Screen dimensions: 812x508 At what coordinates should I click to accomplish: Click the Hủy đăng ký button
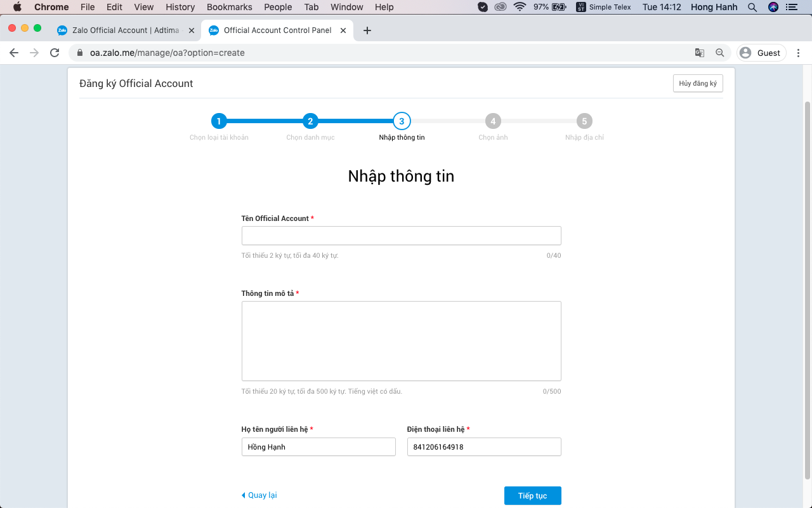coord(698,83)
